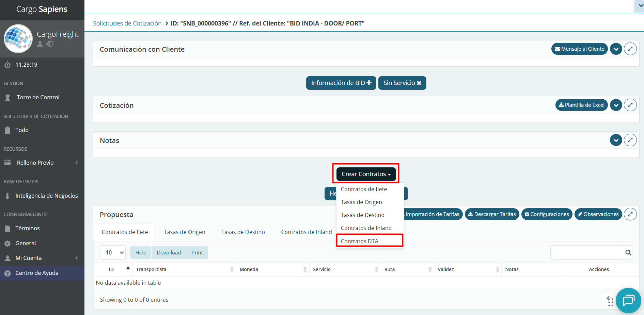Open the entries-per-page dropdown showing 10
Viewport: 644px width, 315px height.
click(x=113, y=252)
